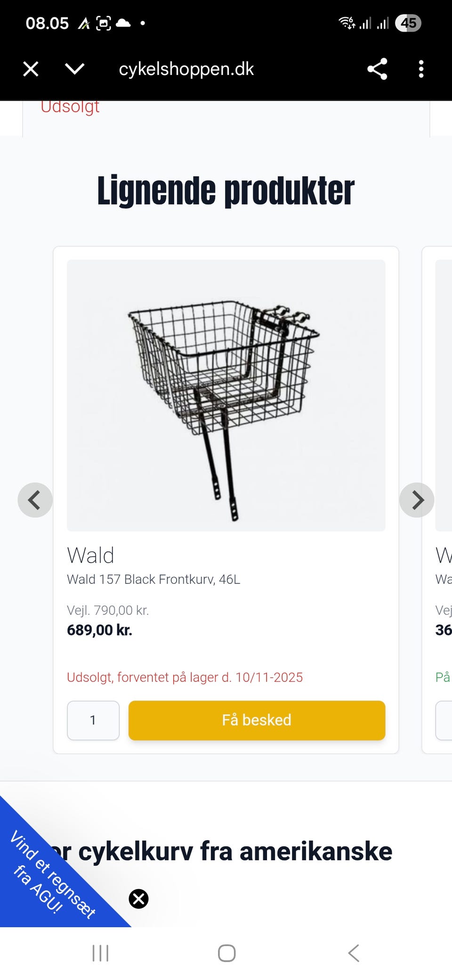Tap the quantity field showing 1
The width and height of the screenshot is (452, 980).
tap(93, 720)
